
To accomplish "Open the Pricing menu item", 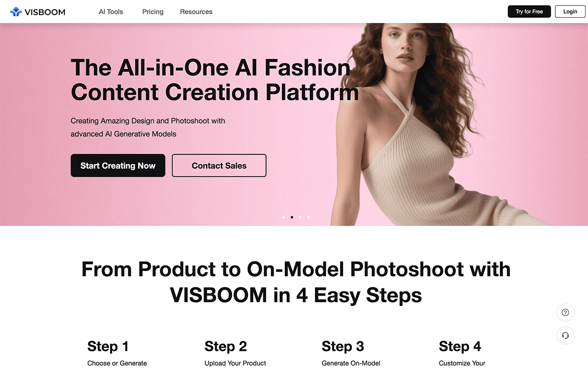I will [153, 12].
